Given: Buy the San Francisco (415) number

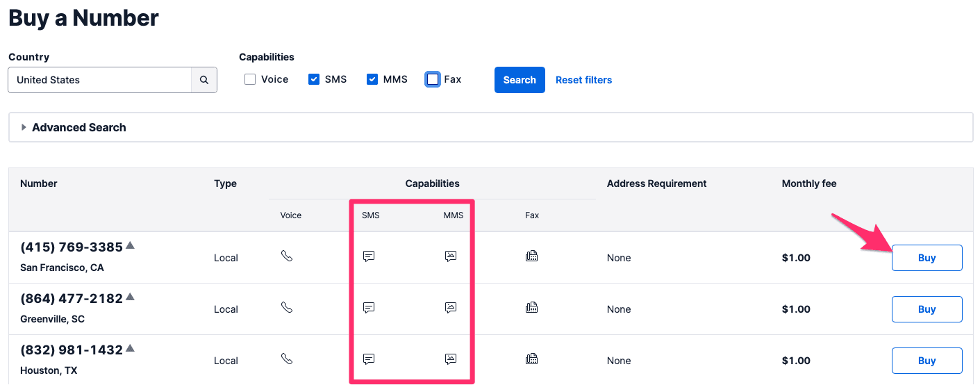Looking at the screenshot, I should click(x=927, y=258).
